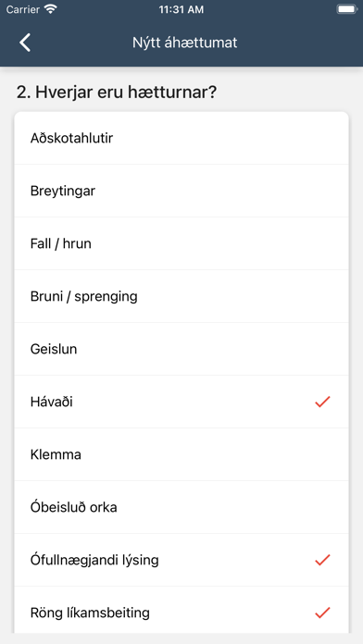Image resolution: width=363 pixels, height=644 pixels.
Task: Uncheck the Ófullnægjandi lýsing row
Action: coord(181,560)
